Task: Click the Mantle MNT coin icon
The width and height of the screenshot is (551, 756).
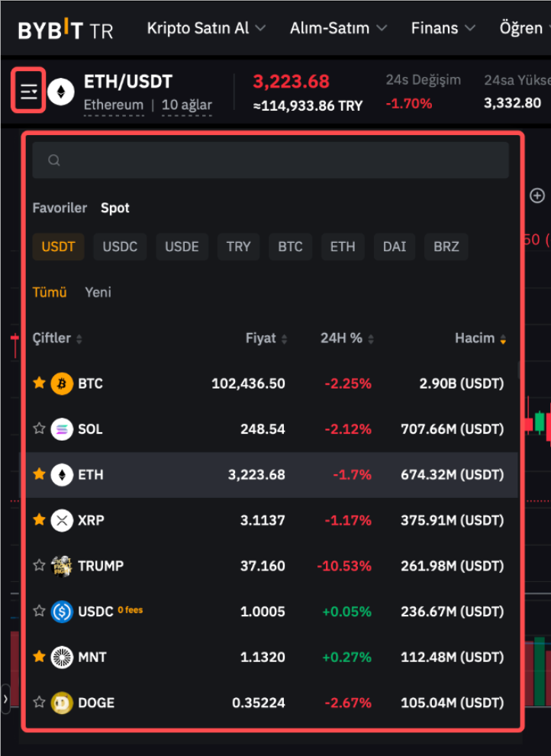Action: 62,657
